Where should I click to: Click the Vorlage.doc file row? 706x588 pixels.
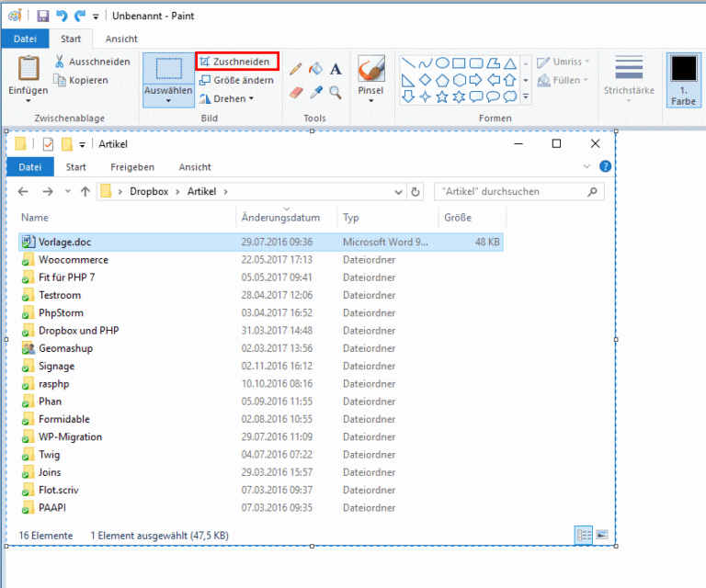[x=261, y=242]
